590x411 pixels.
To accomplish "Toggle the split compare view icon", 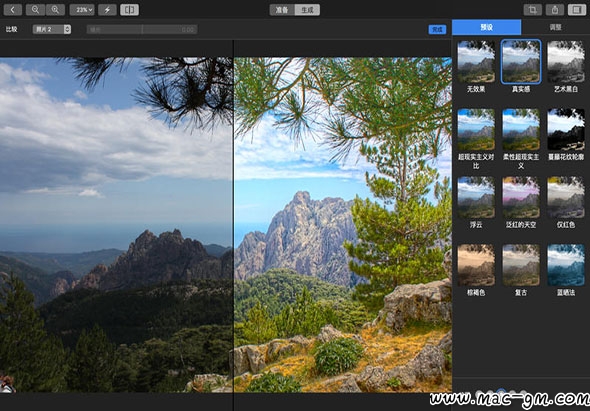I will point(129,10).
